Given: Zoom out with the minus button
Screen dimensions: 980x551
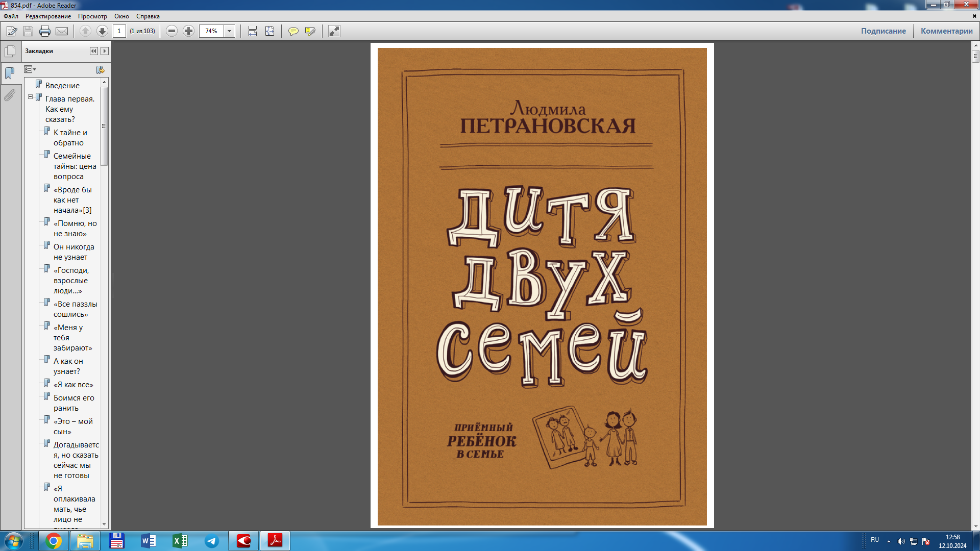Looking at the screenshot, I should pos(172,31).
